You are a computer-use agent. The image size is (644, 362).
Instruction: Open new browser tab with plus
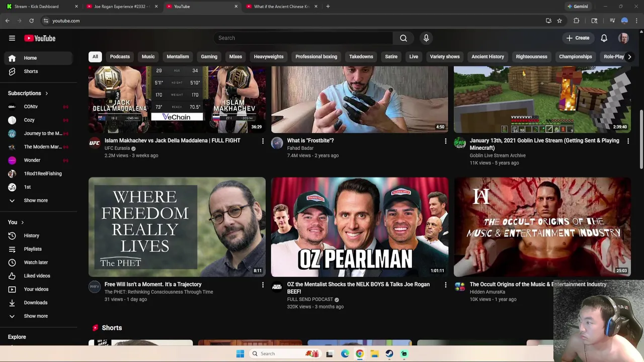click(328, 7)
